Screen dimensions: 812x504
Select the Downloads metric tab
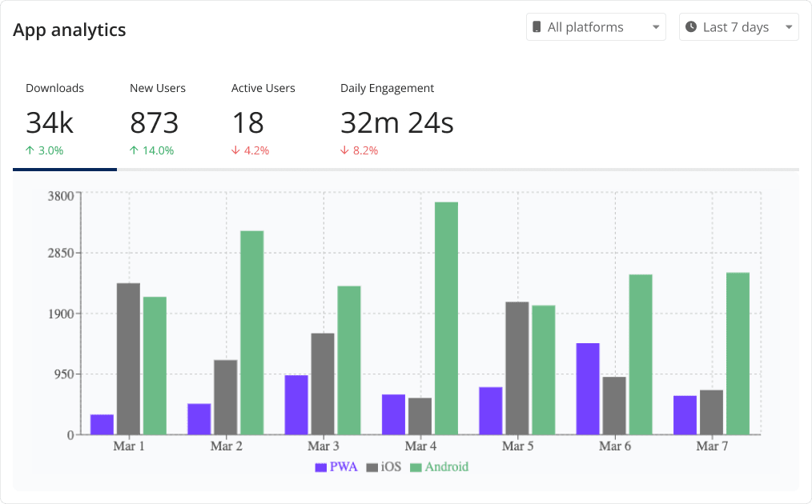click(65, 122)
